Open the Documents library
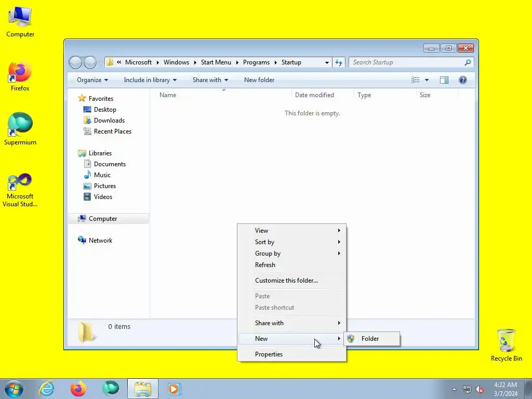 (x=110, y=164)
